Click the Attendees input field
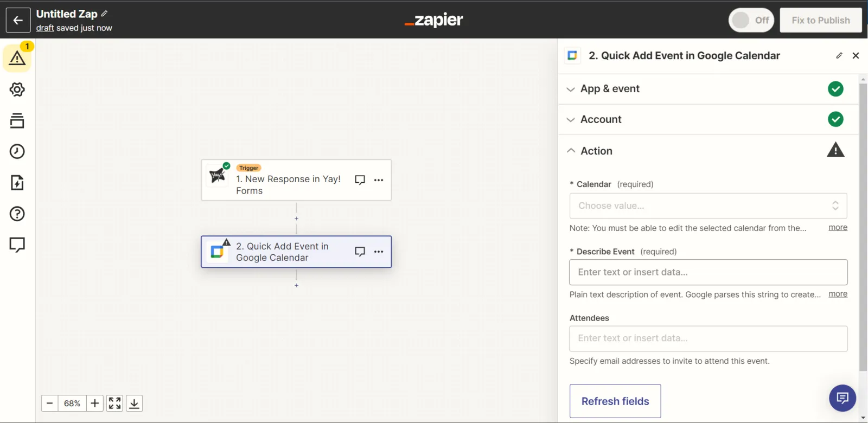 click(708, 338)
